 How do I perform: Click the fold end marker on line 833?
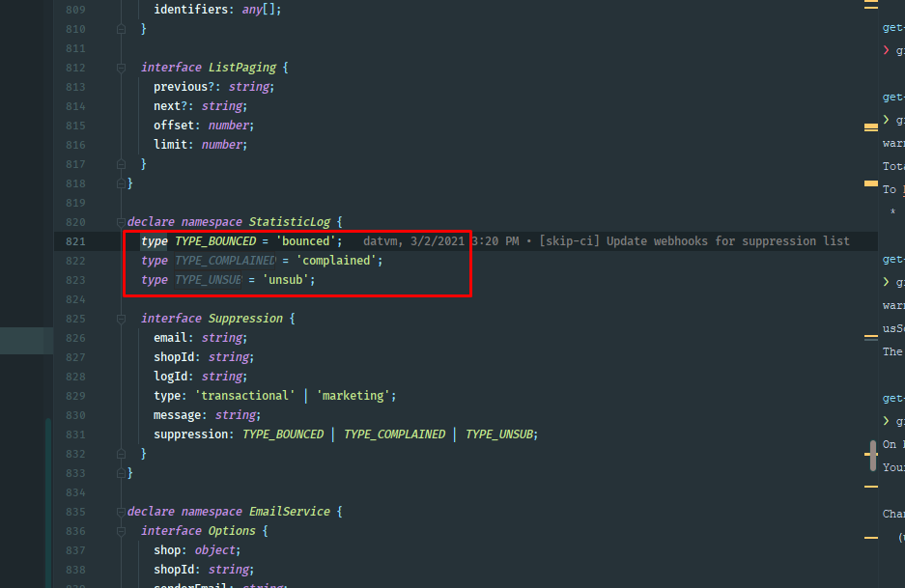122,473
